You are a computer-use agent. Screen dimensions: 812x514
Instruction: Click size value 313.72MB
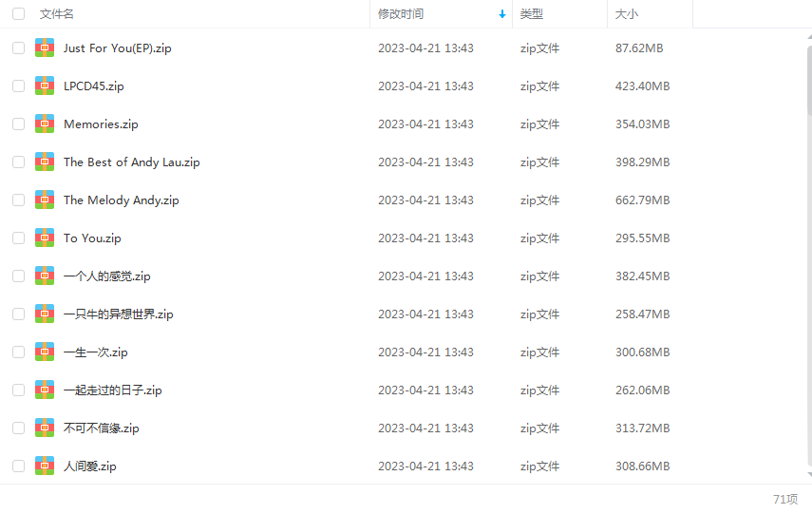click(643, 428)
